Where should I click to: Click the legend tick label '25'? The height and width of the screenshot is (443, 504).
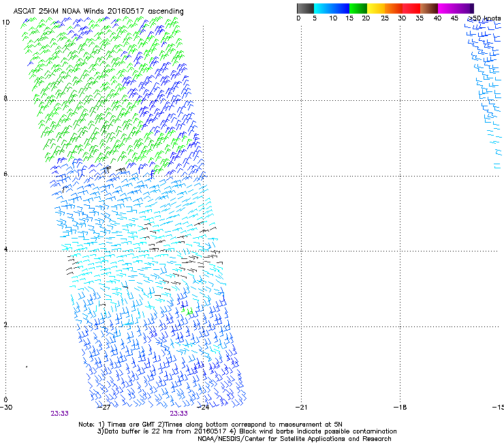coord(385,18)
